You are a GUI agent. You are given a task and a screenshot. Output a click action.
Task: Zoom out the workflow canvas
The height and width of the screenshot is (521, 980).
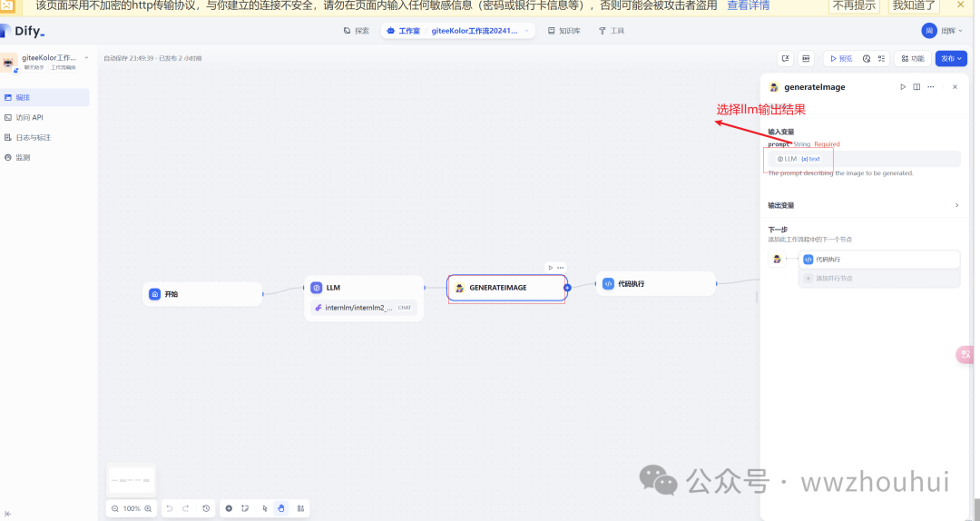pyautogui.click(x=115, y=508)
